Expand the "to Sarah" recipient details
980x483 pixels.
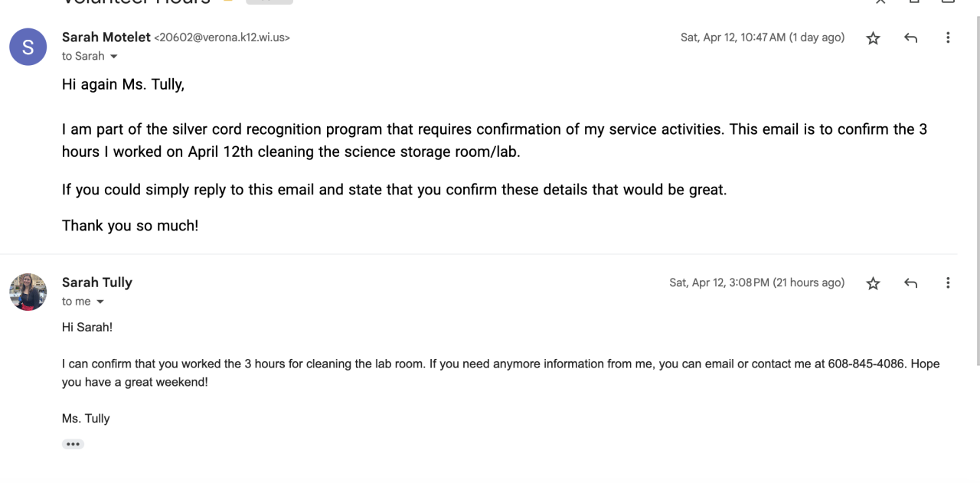click(114, 57)
